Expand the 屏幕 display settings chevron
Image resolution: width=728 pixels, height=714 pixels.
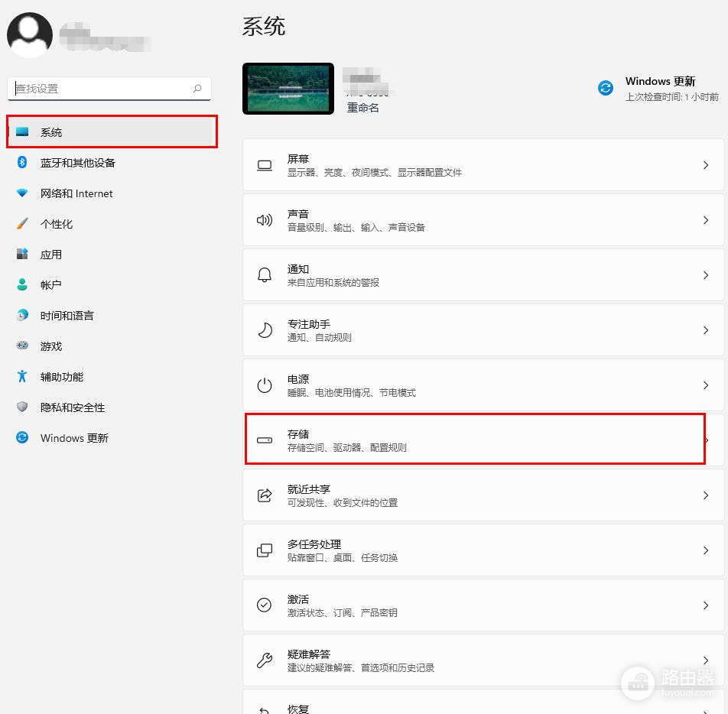[x=705, y=165]
